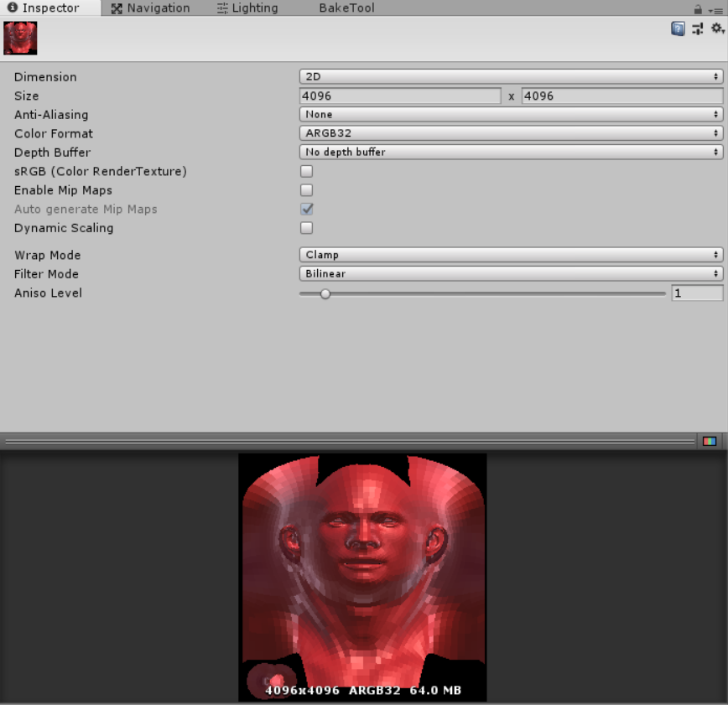This screenshot has width=728, height=705.
Task: Click the Navigation tab's grid icon
Action: coord(116,8)
